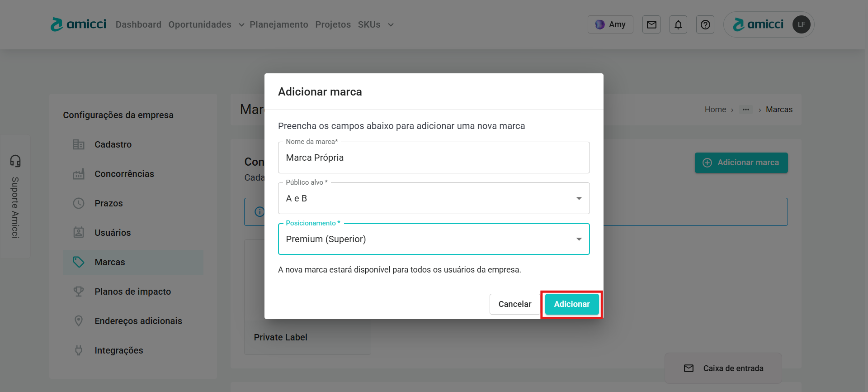Click the amicci logo at top left
This screenshot has width=868, height=392.
click(x=79, y=24)
